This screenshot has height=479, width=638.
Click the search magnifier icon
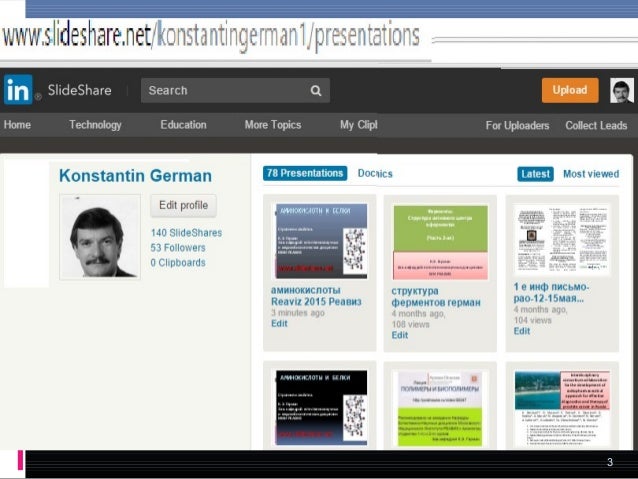tap(315, 90)
